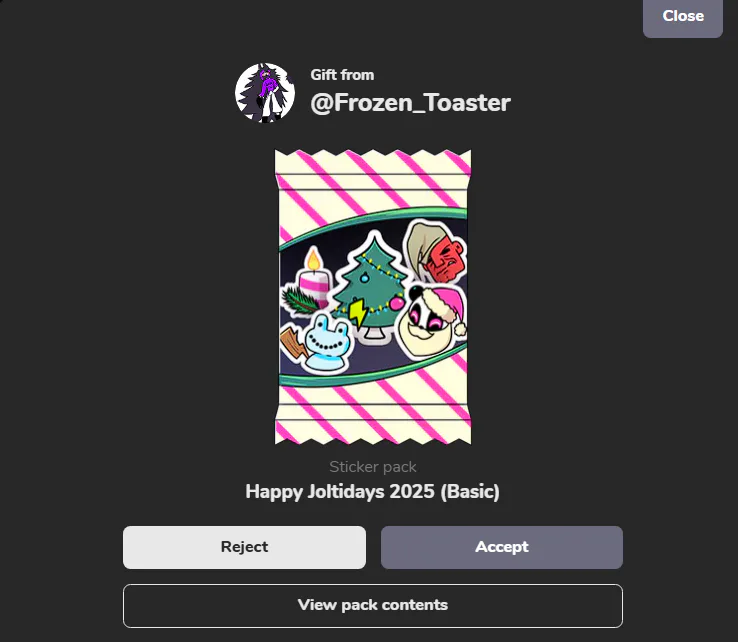Open the @Frozen_Toaster username link
Image resolution: width=738 pixels, height=642 pixels.
tap(410, 103)
